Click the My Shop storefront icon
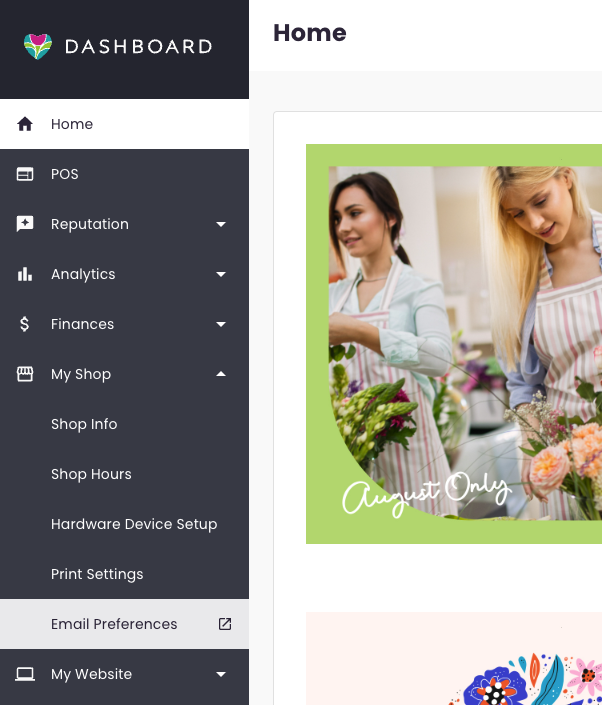Viewport: 602px width, 705px height. [x=25, y=374]
